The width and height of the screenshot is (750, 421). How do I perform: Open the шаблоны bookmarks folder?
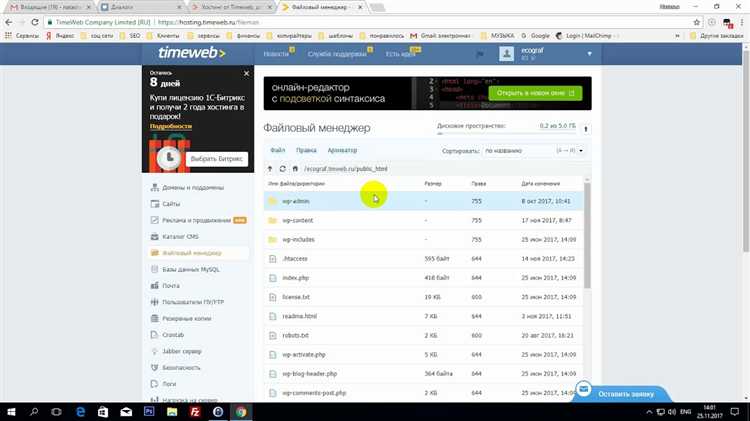pyautogui.click(x=336, y=36)
